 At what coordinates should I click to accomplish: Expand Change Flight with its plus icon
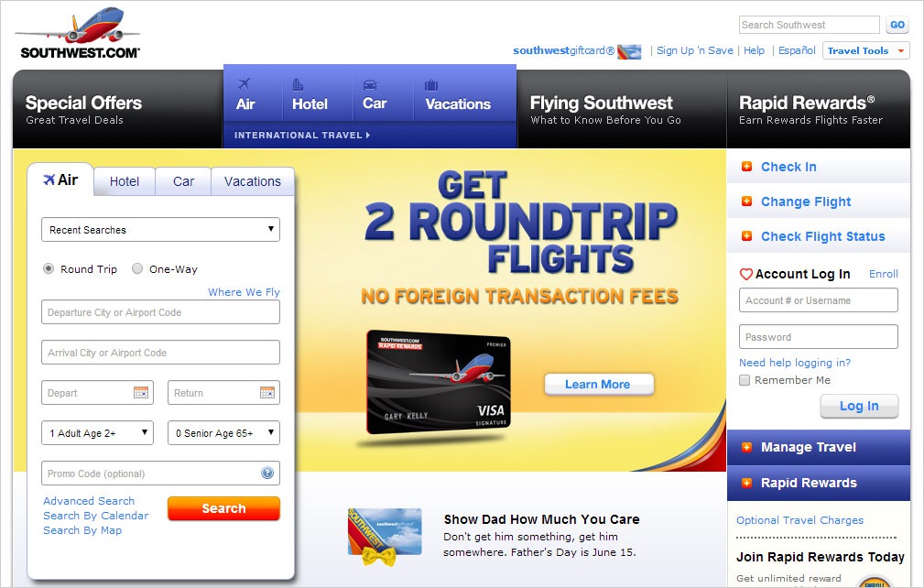(x=746, y=201)
